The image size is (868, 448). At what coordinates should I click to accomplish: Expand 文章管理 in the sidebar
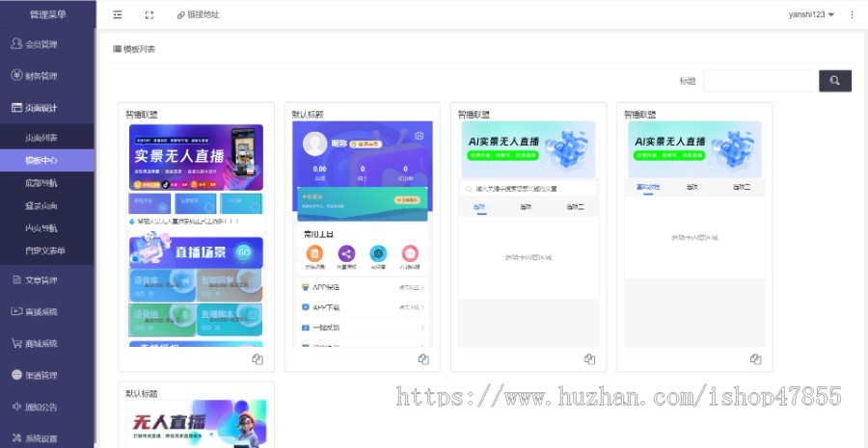tap(47, 279)
